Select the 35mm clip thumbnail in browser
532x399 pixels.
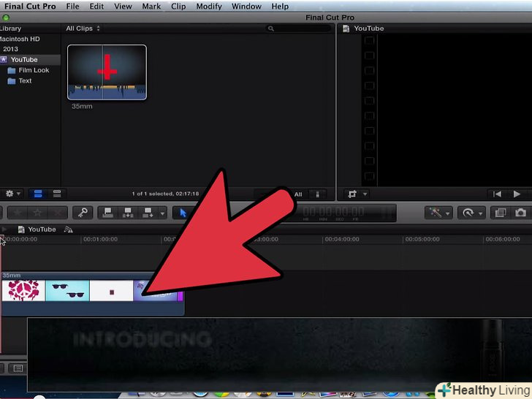pyautogui.click(x=107, y=72)
